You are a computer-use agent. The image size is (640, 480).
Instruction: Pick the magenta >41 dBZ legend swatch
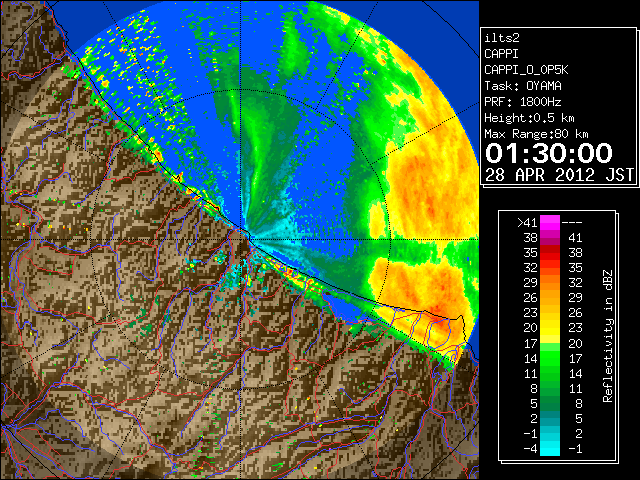[550, 222]
